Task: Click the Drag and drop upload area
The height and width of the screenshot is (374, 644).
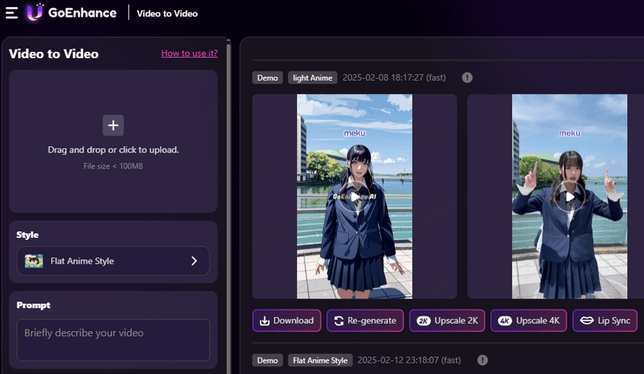Action: (113, 141)
